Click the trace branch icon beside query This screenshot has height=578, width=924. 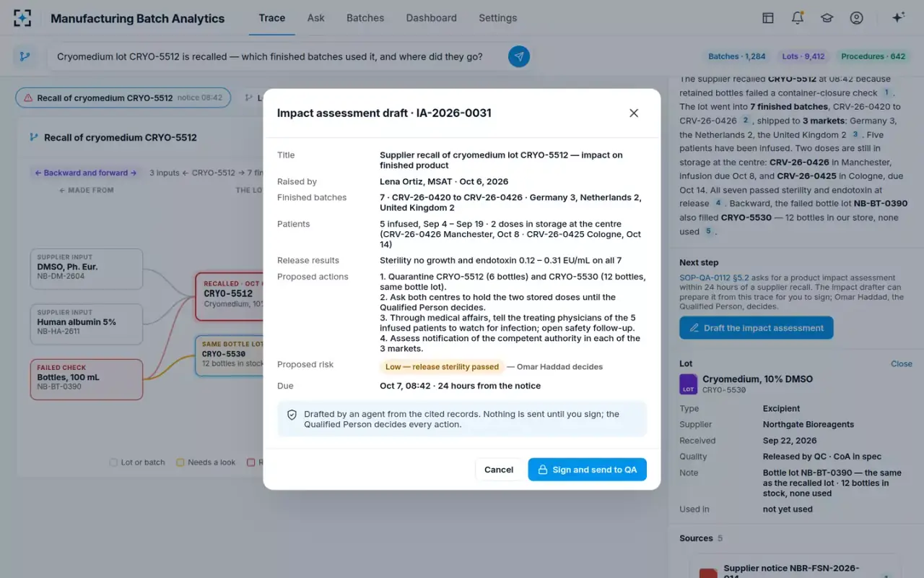pos(25,56)
